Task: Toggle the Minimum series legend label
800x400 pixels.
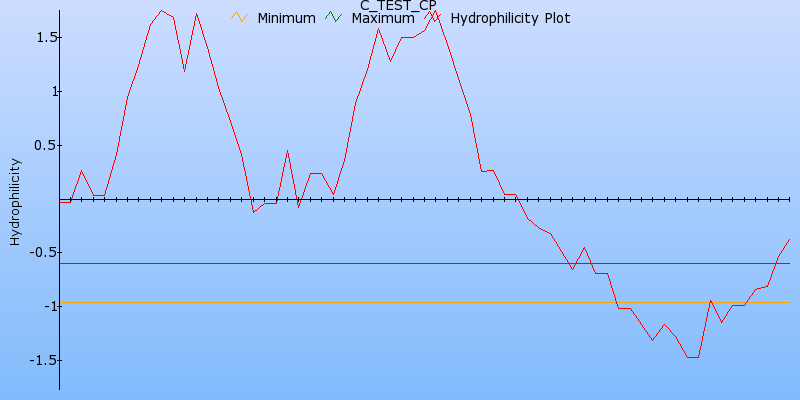Action: point(286,18)
